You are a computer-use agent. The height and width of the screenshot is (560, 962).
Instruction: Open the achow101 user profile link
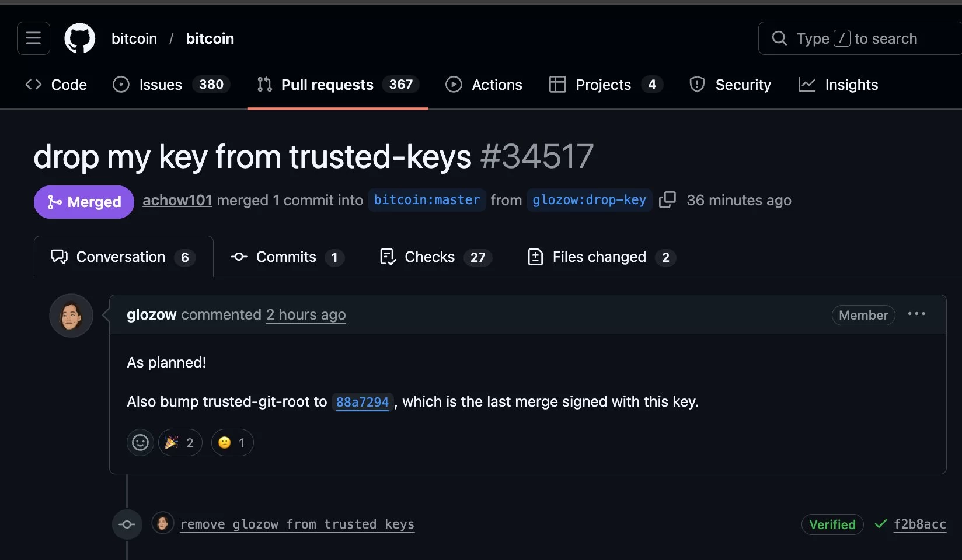coord(177,200)
